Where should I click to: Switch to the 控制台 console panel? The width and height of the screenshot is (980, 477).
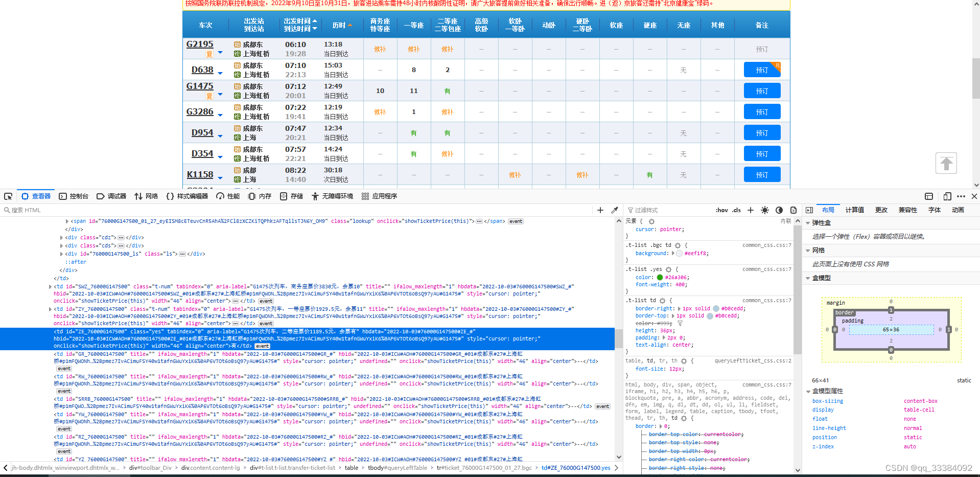(x=74, y=196)
